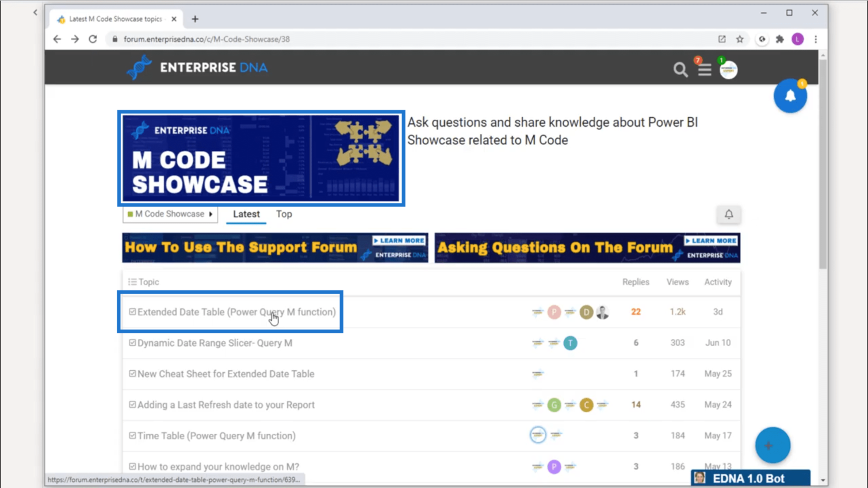Screen dimensions: 868x488
Task: Click solved checkbox icon of Extended Date Table
Action: click(x=132, y=312)
